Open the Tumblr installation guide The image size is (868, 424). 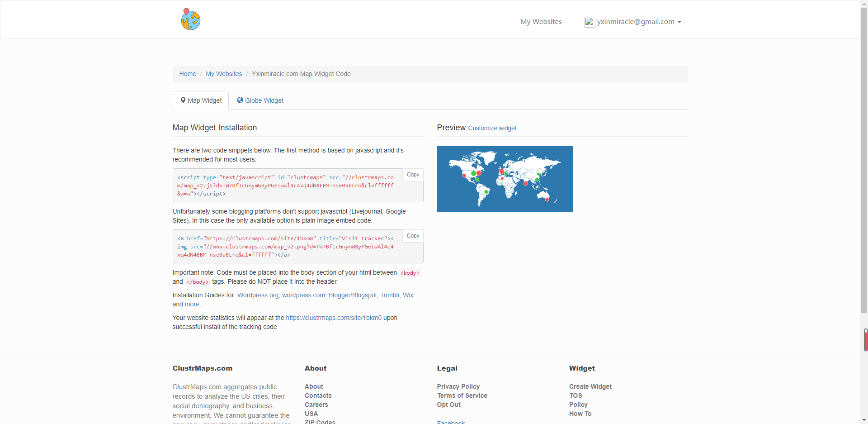pyautogui.click(x=390, y=295)
